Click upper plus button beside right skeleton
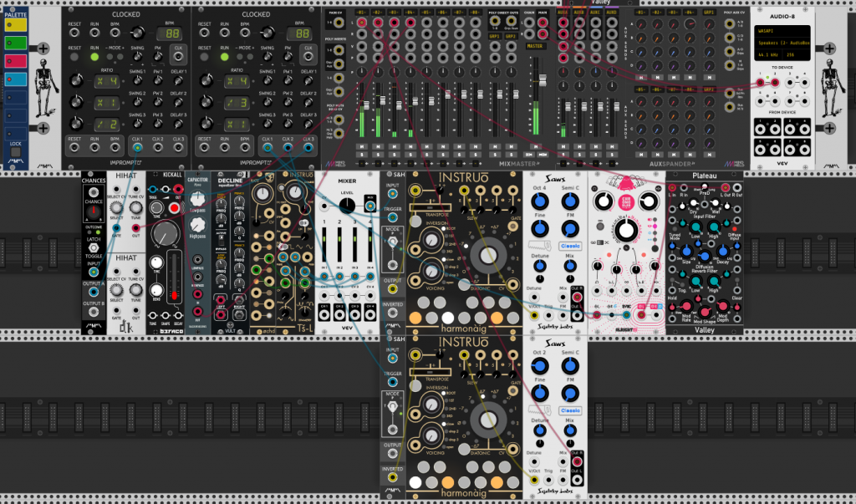This screenshot has width=856, height=504. point(829,48)
